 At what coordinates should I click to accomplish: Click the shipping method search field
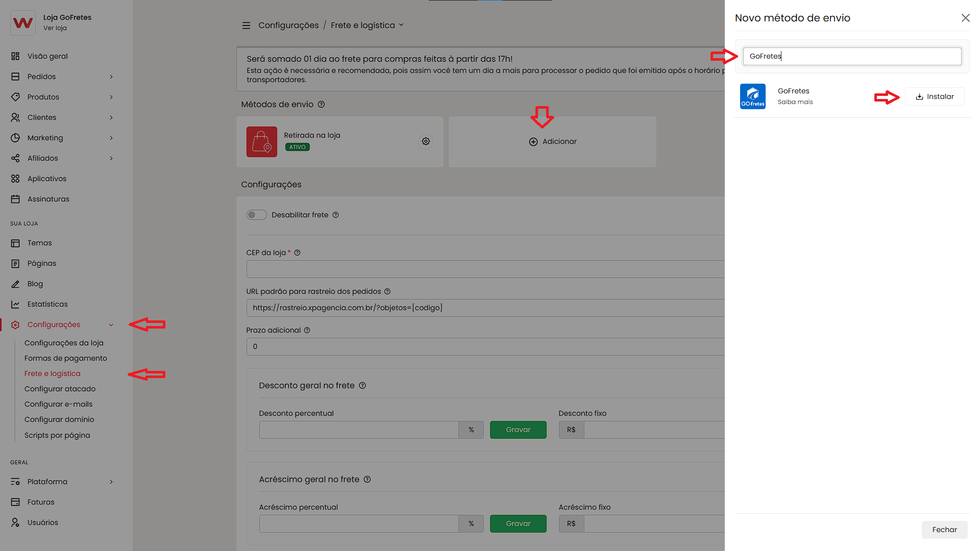pos(851,56)
